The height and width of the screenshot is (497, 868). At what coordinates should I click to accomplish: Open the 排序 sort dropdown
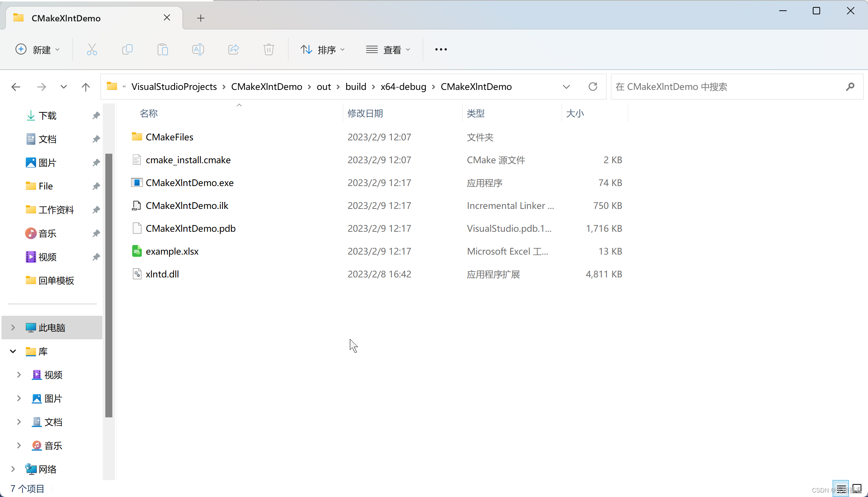(323, 49)
